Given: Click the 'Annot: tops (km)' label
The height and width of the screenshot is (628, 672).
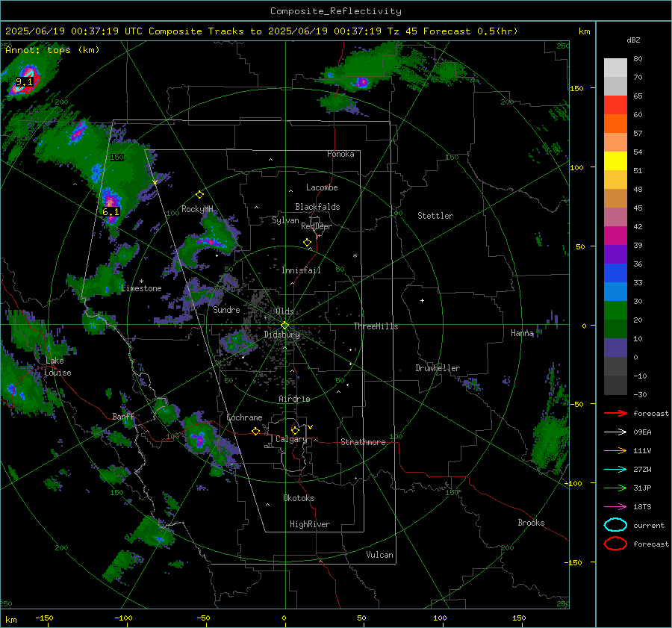Looking at the screenshot, I should coord(52,50).
